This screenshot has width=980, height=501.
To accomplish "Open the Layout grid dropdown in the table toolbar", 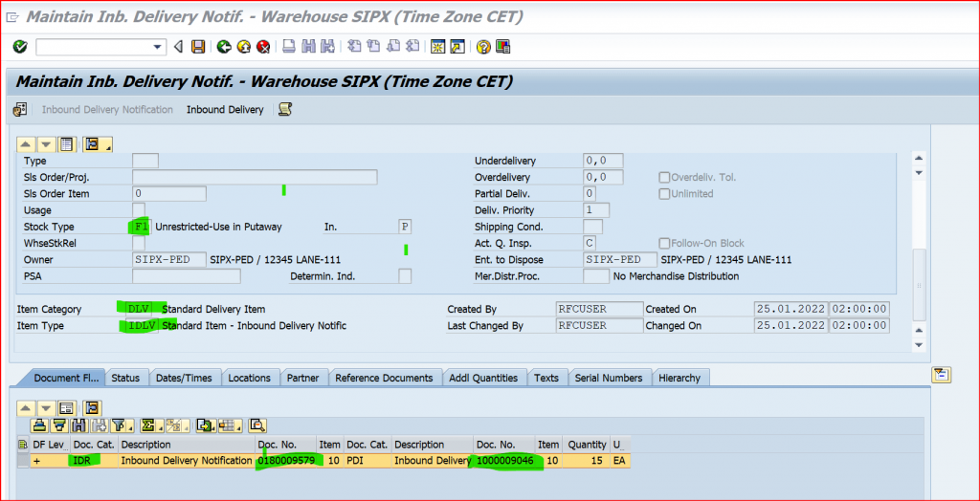I will point(230,426).
